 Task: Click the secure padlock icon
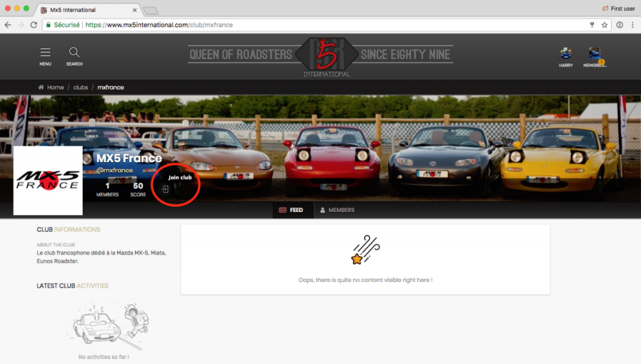(49, 25)
